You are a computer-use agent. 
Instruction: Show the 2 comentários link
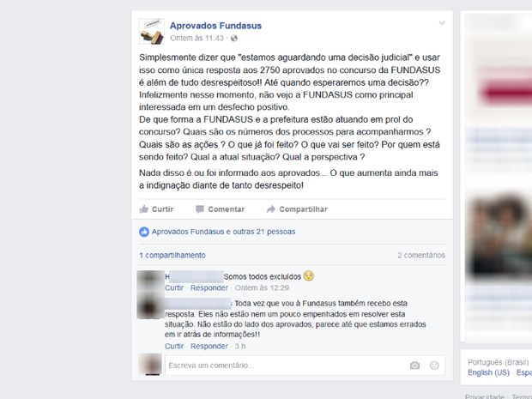(421, 255)
